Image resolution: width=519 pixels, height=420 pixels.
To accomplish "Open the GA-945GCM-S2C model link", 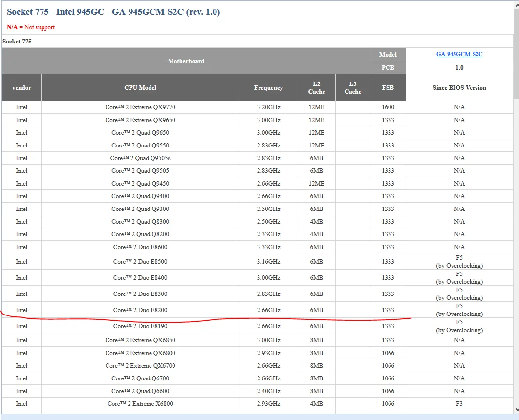I will click(x=459, y=54).
